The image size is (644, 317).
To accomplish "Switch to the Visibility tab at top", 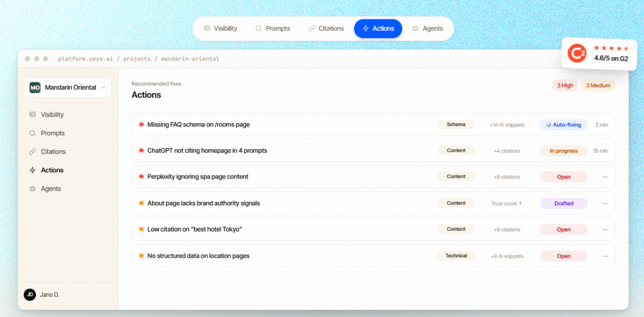I will pyautogui.click(x=221, y=28).
